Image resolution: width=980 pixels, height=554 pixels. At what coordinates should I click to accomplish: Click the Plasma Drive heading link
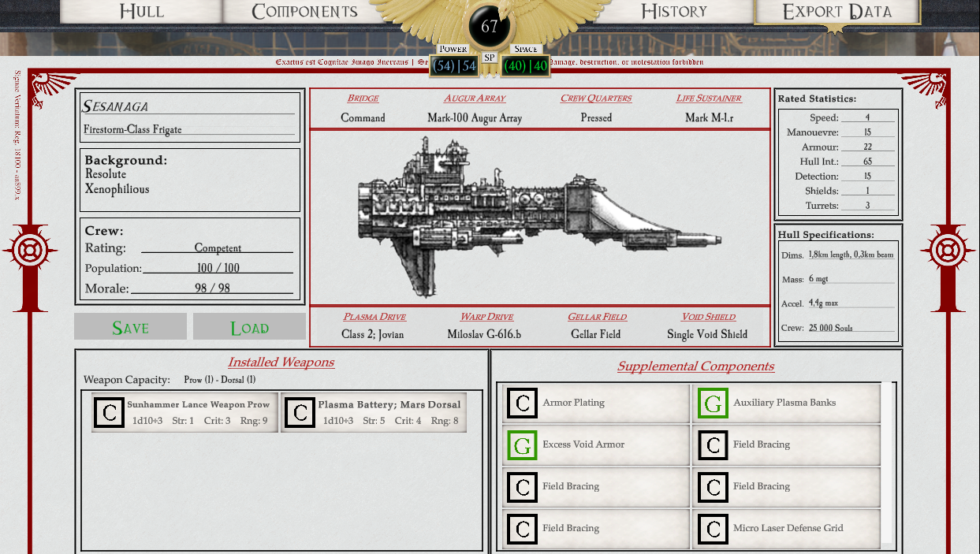374,317
